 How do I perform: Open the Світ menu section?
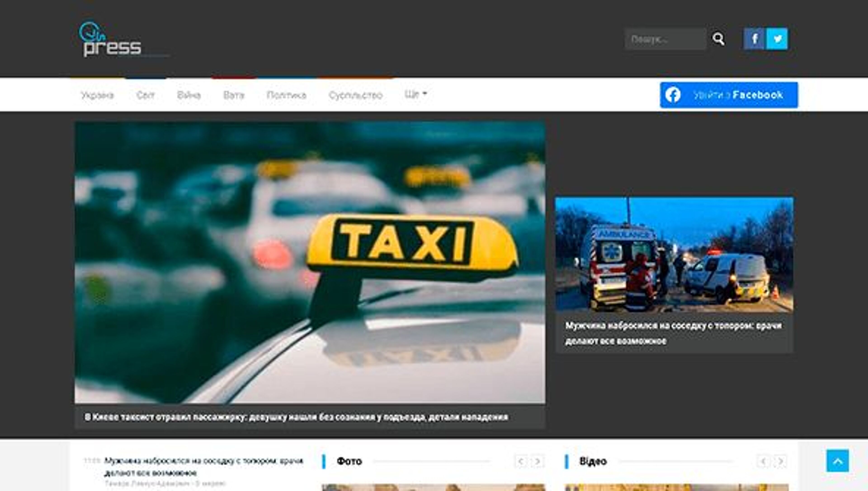coord(145,95)
